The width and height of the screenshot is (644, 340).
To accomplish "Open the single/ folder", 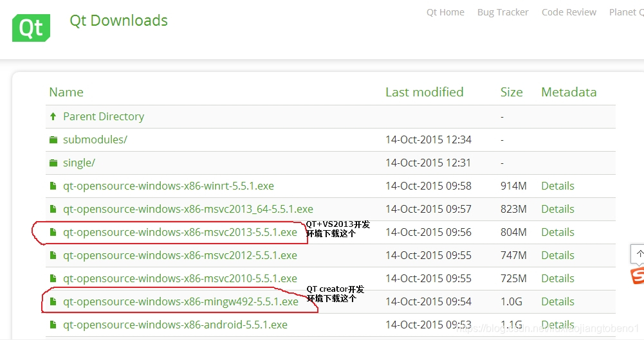I will pyautogui.click(x=79, y=163).
